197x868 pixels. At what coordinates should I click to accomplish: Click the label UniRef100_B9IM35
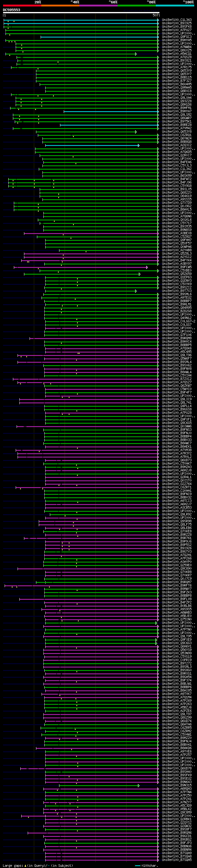[177, 226]
